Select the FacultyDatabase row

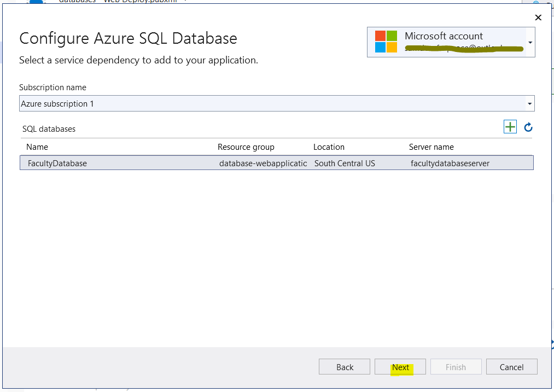click(277, 163)
